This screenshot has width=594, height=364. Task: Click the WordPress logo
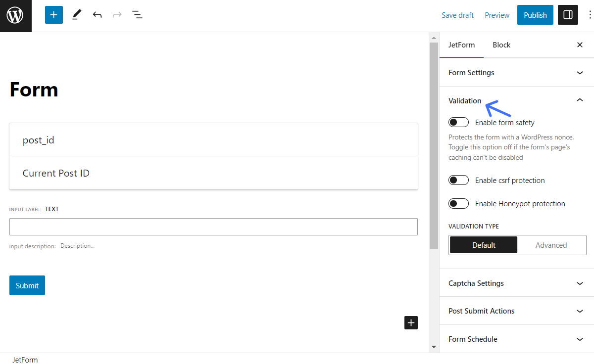point(15,15)
